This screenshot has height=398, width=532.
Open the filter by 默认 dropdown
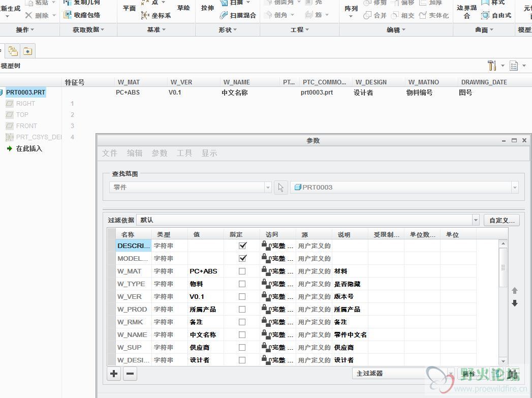(476, 220)
